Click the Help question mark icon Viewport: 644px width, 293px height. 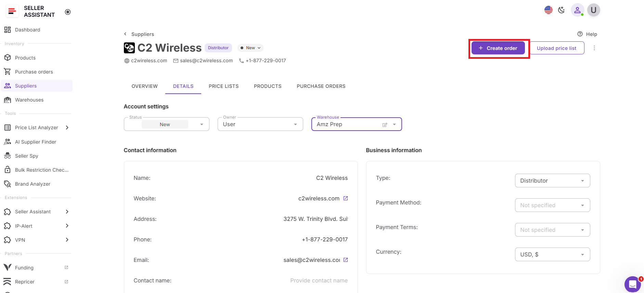tap(580, 34)
